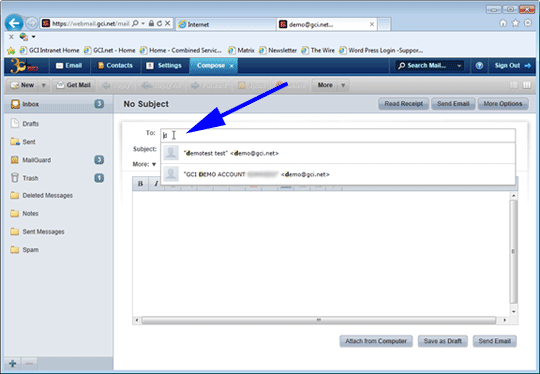Click the MailGuard folder icon
Image resolution: width=540 pixels, height=374 pixels.
click(x=14, y=159)
